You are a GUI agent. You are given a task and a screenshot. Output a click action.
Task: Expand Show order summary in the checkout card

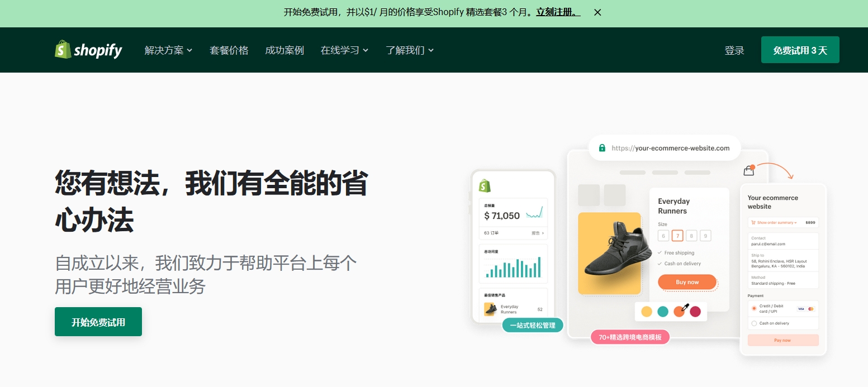pos(777,222)
